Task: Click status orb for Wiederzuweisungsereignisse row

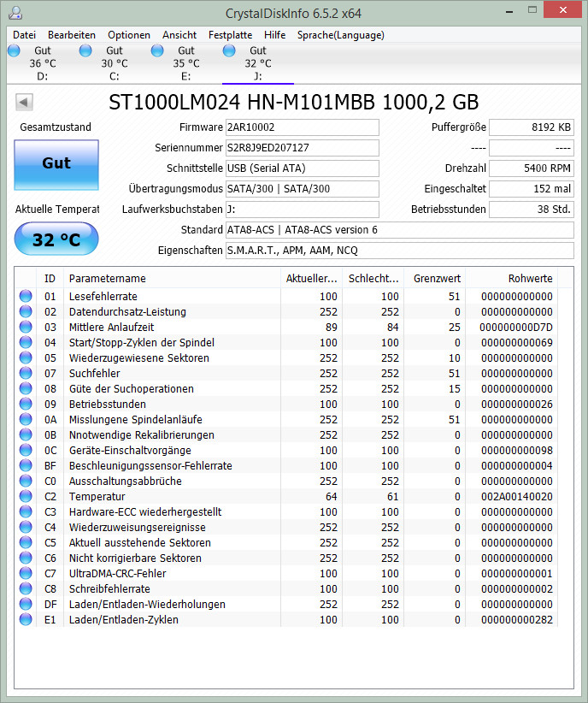Action: (x=26, y=527)
